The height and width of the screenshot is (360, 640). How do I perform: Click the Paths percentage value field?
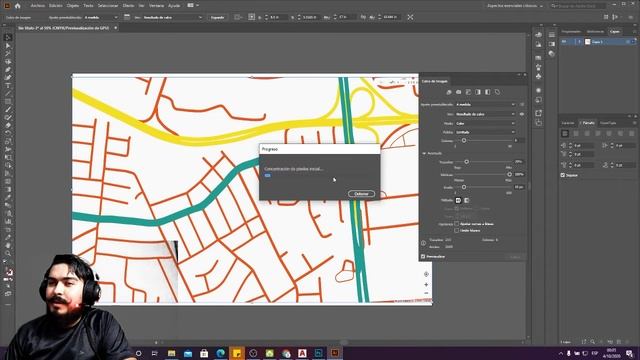519,162
